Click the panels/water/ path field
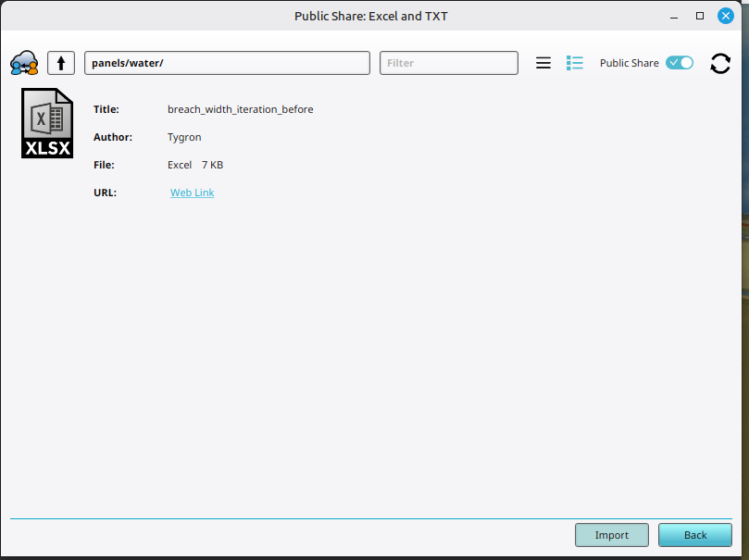This screenshot has height=560, width=749. [x=227, y=62]
